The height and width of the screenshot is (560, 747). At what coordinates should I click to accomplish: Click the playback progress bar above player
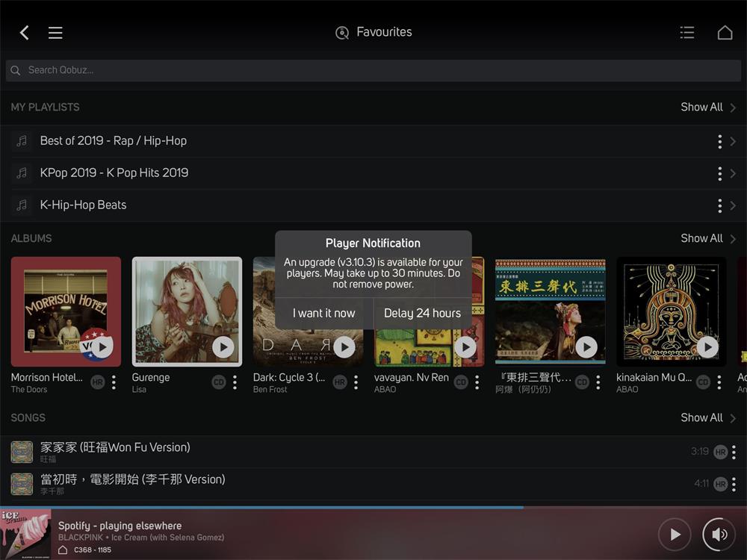pos(373,507)
